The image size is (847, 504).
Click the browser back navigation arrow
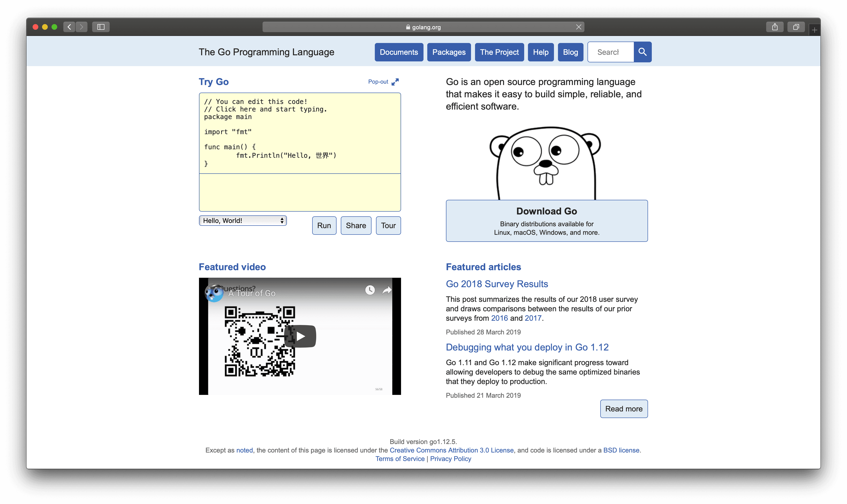[69, 27]
